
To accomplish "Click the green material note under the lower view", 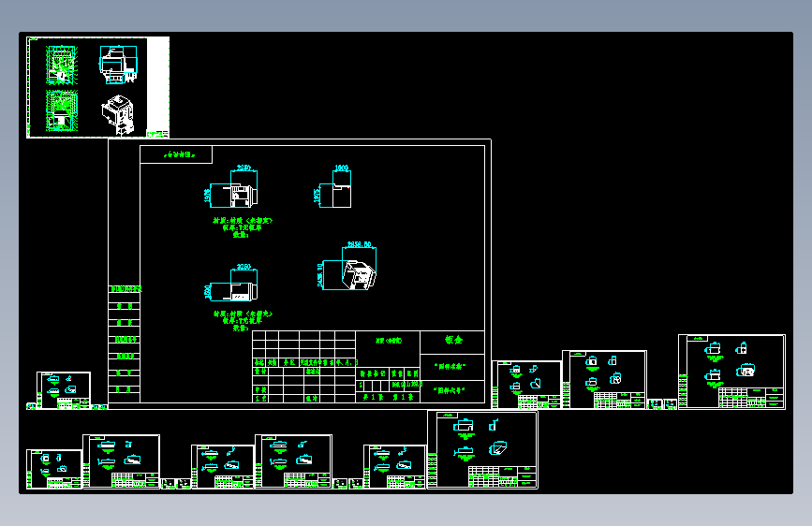I will click(243, 320).
